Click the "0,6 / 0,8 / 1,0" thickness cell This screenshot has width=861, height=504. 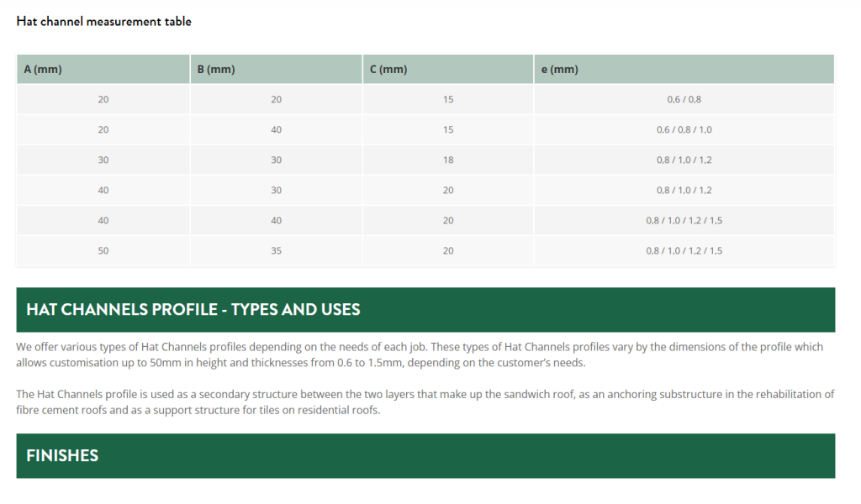pyautogui.click(x=684, y=129)
